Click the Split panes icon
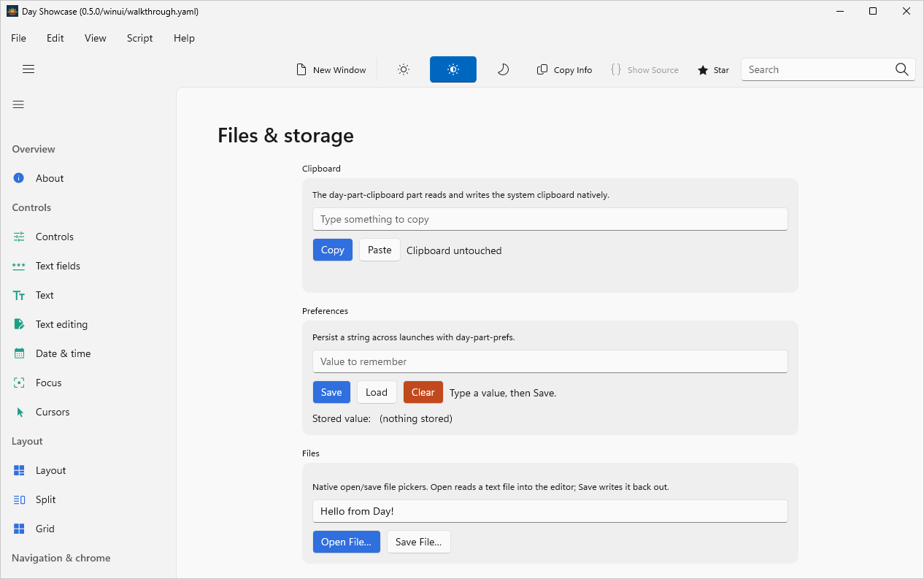 point(19,499)
